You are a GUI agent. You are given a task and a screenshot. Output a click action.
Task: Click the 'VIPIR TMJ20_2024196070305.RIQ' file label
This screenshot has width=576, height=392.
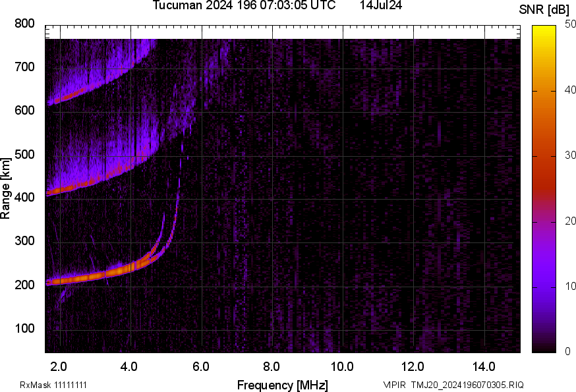(x=453, y=385)
